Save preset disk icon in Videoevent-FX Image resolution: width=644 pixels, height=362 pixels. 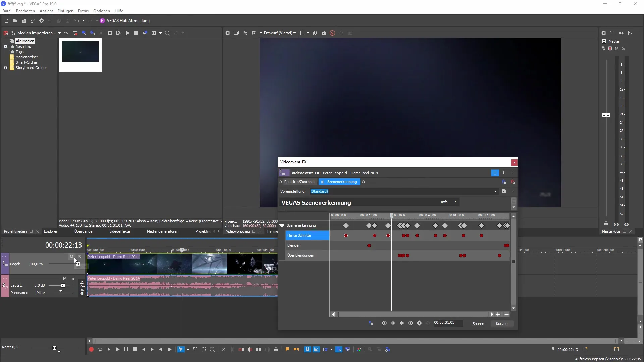504,191
